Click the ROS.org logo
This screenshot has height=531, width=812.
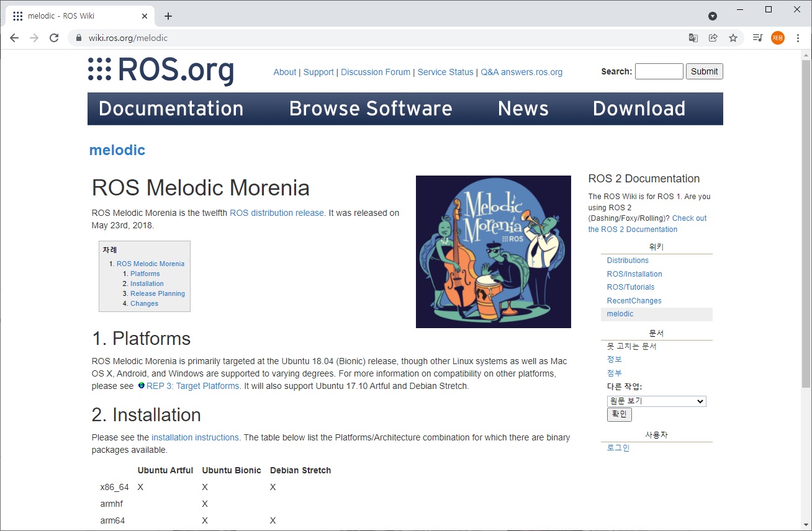tap(161, 69)
